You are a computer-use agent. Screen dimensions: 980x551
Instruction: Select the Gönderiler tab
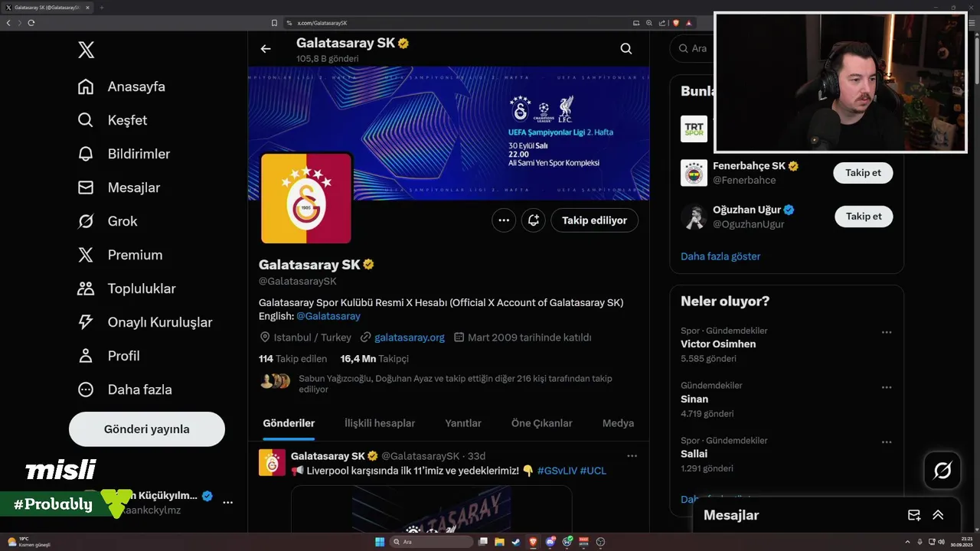(289, 423)
